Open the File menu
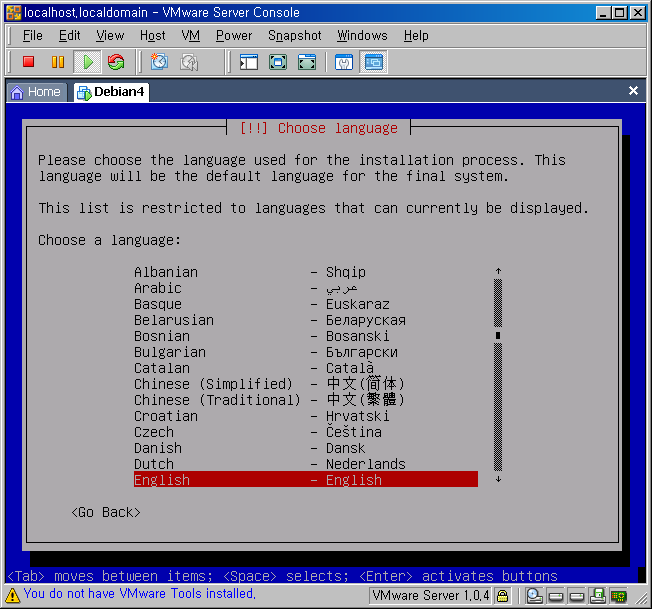Image resolution: width=652 pixels, height=609 pixels. (32, 35)
